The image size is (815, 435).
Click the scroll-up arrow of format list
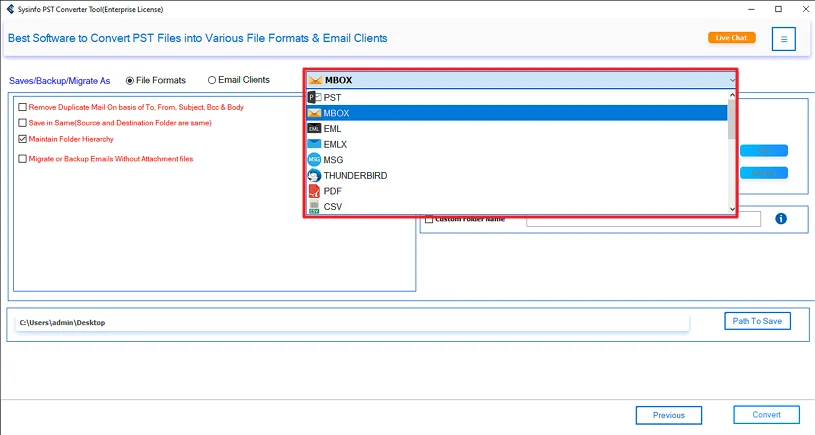pos(732,95)
